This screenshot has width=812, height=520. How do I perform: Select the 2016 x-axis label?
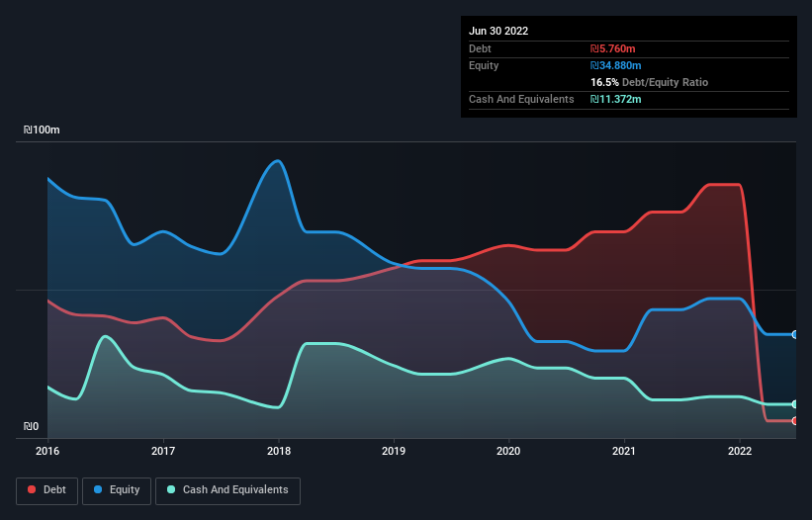(47, 451)
